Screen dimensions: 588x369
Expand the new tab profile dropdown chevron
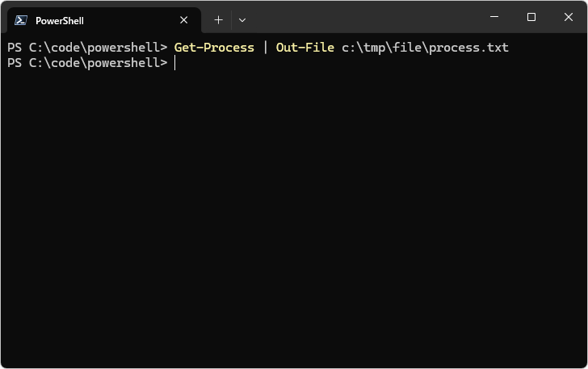pyautogui.click(x=242, y=20)
